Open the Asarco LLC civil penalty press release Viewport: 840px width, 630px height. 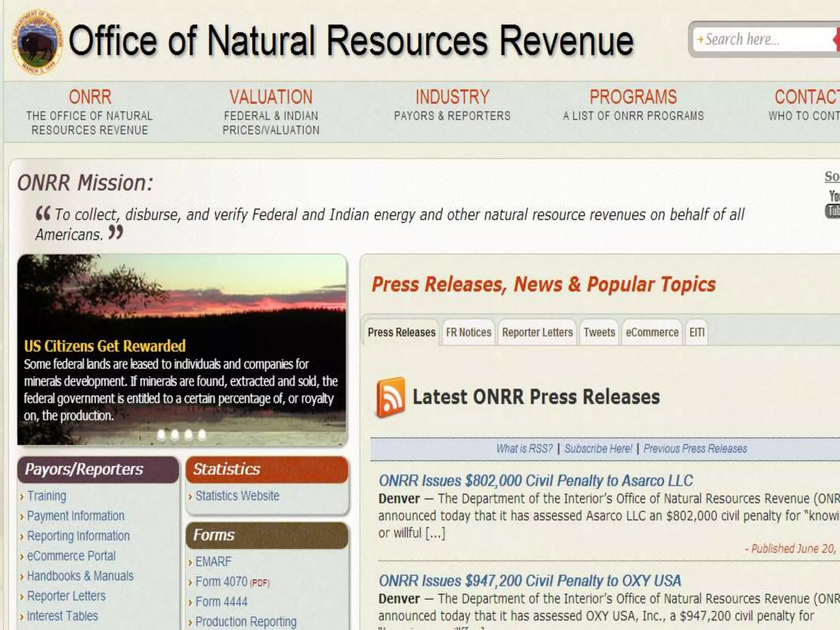(535, 481)
